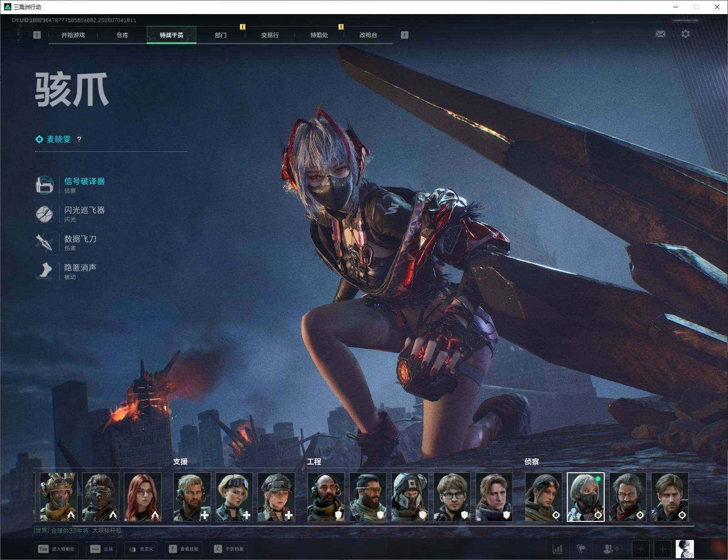Screen dimensions: 728x560
Task: Select the 数据飞刀 knife skill icon
Action: tap(45, 242)
